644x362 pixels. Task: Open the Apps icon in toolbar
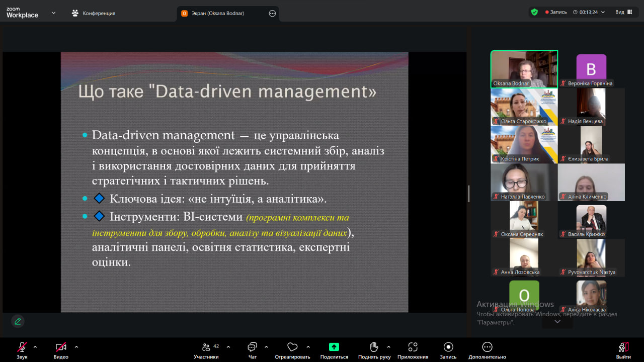click(x=413, y=347)
